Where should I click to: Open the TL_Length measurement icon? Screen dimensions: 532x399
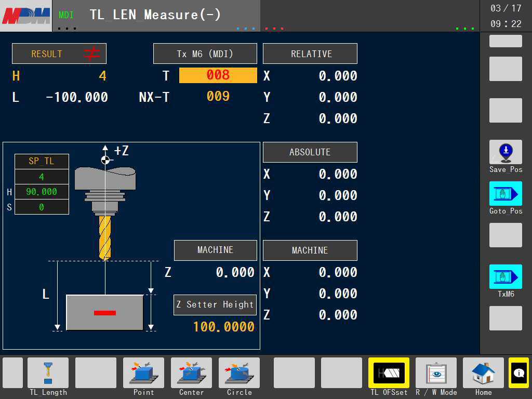tap(48, 373)
